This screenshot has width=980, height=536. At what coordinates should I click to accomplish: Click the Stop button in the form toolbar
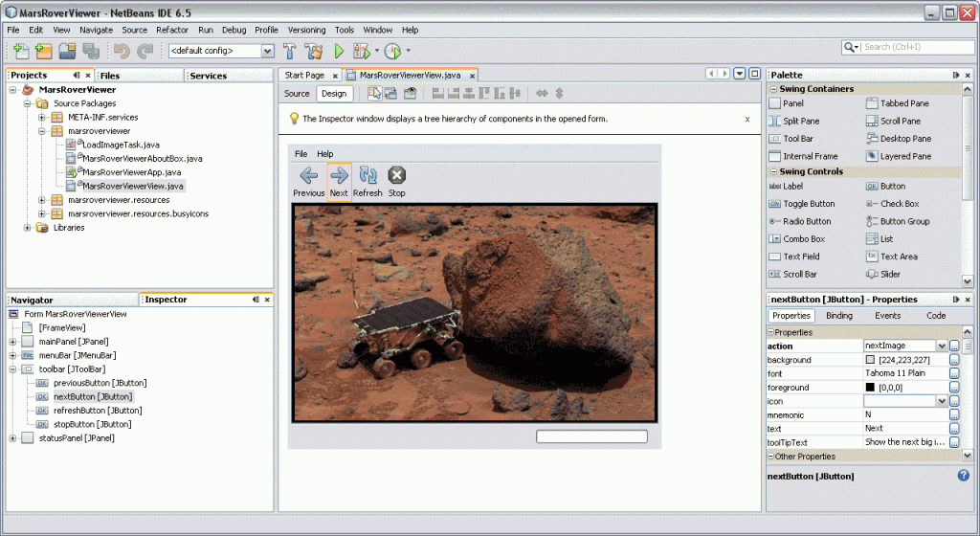(397, 181)
